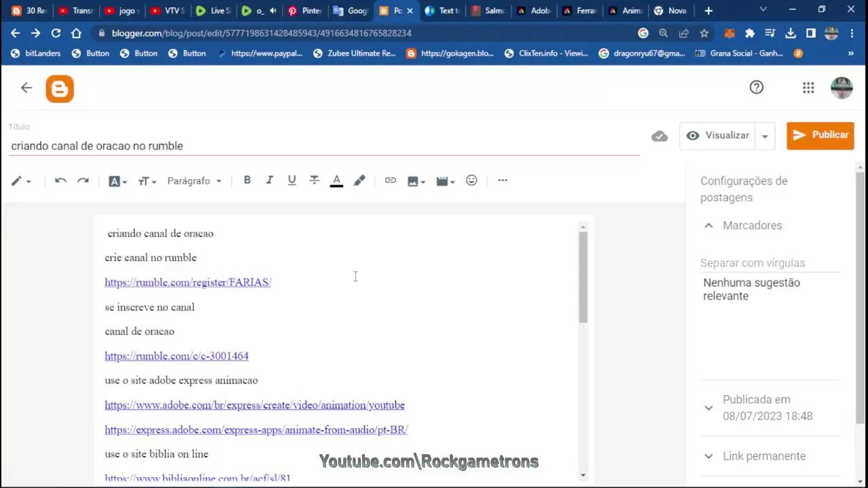This screenshot has height=488, width=868.
Task: Open the rumble.com/register/FARIAS link
Action: (x=188, y=282)
